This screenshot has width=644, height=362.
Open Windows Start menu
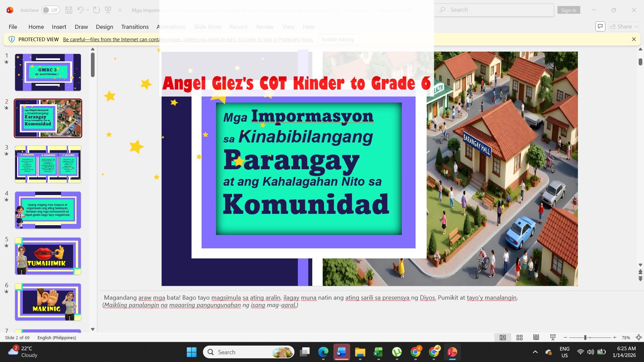(x=192, y=352)
